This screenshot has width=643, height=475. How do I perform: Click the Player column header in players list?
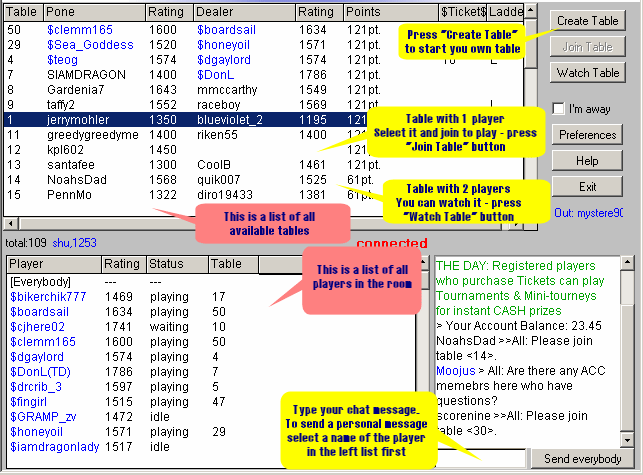[x=52, y=265]
